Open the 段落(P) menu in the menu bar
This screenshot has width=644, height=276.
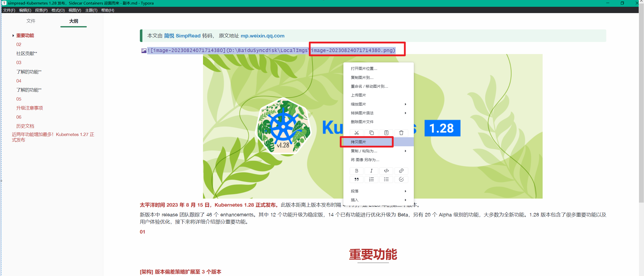point(41,10)
